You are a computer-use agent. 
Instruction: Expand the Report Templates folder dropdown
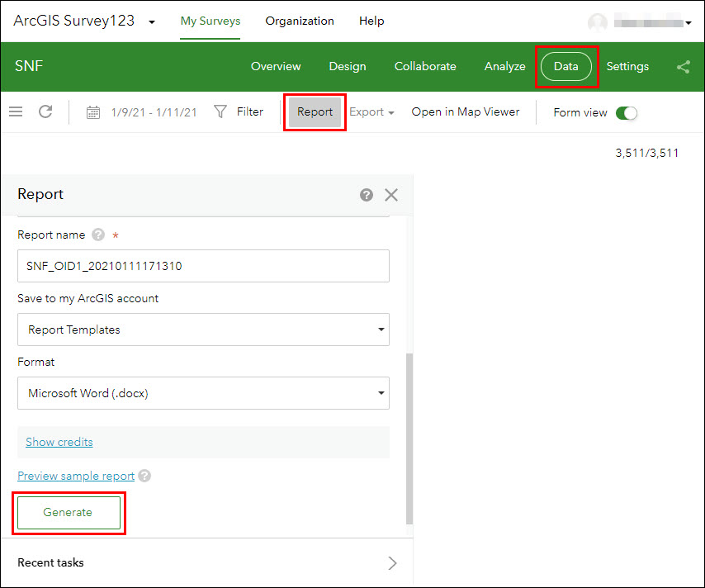203,330
